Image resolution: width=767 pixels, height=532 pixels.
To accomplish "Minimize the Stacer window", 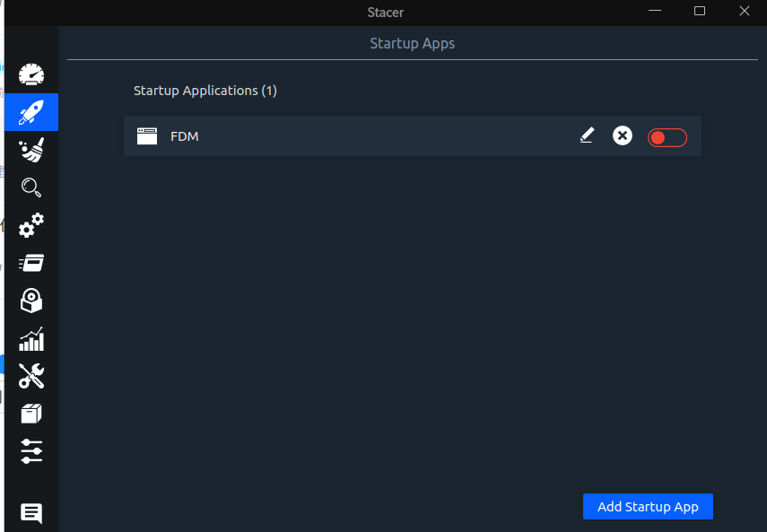I will [655, 11].
